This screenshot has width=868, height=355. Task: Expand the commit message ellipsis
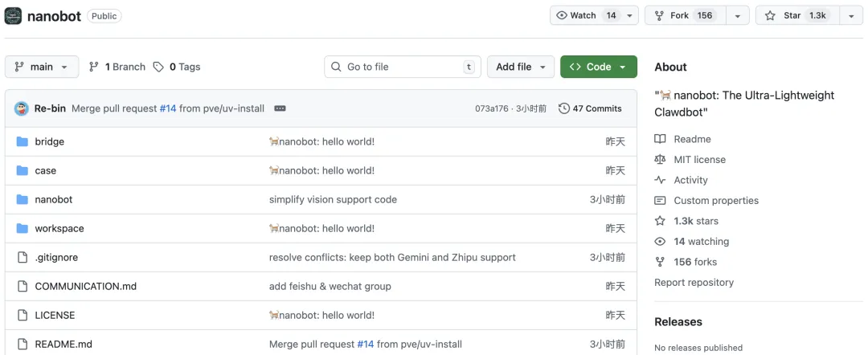click(x=280, y=108)
